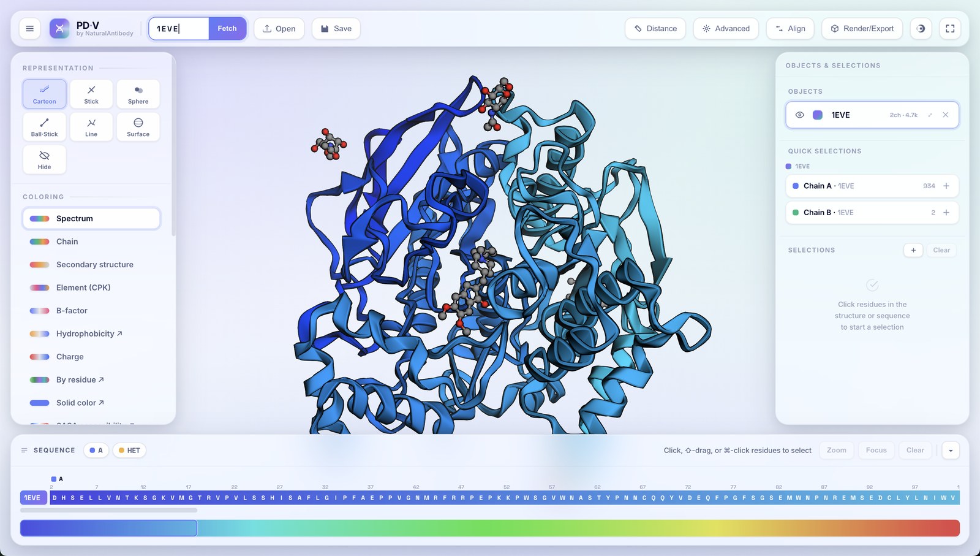Open a structure file

click(x=279, y=28)
